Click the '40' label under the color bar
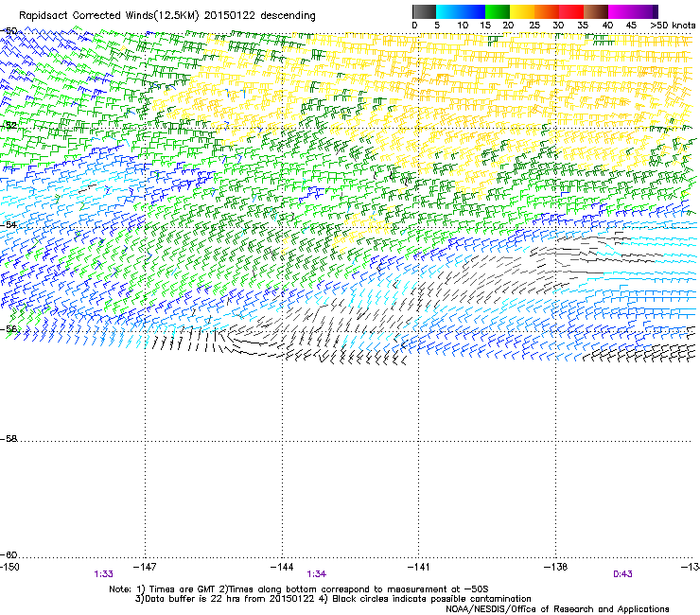Image resolution: width=700 pixels, height=615 pixels. pos(607,26)
